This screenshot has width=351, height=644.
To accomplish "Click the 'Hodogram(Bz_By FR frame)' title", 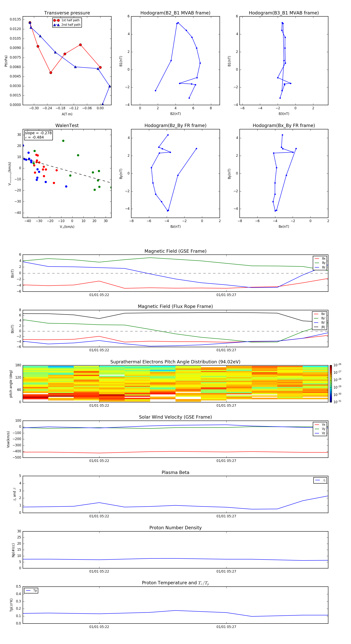I will [x=175, y=125].
